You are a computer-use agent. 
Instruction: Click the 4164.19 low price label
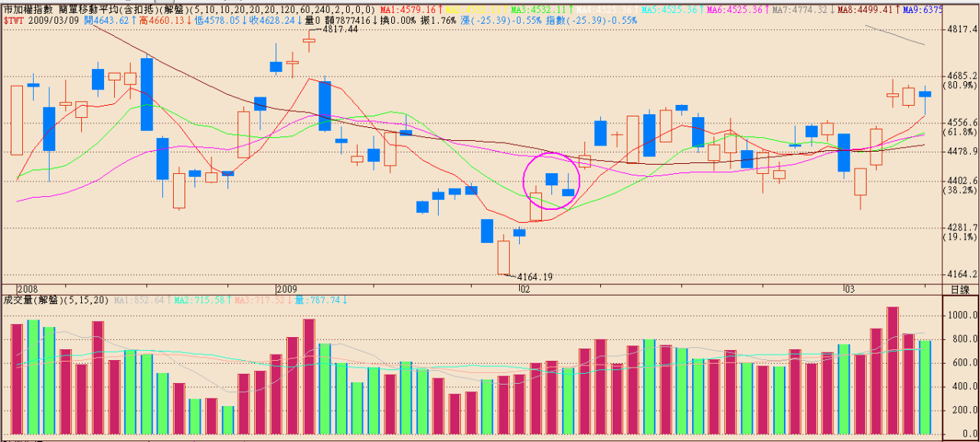[535, 277]
